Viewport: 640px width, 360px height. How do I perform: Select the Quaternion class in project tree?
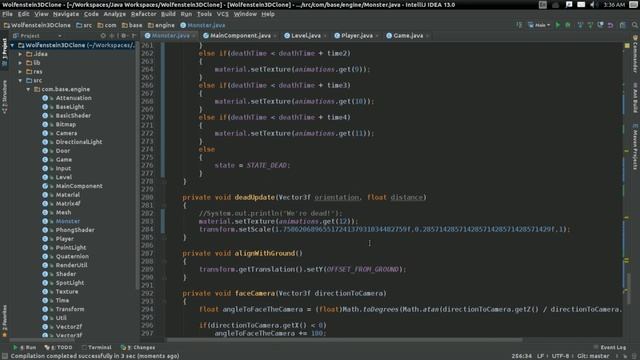click(72, 256)
